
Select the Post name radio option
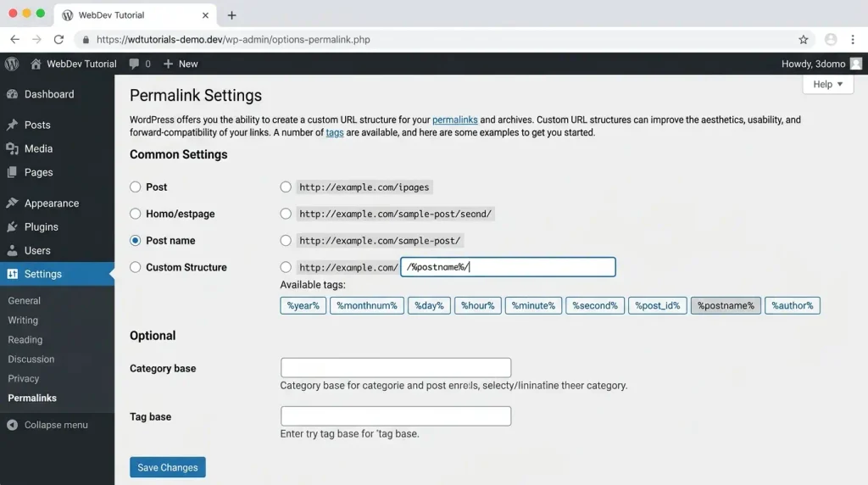pos(135,240)
